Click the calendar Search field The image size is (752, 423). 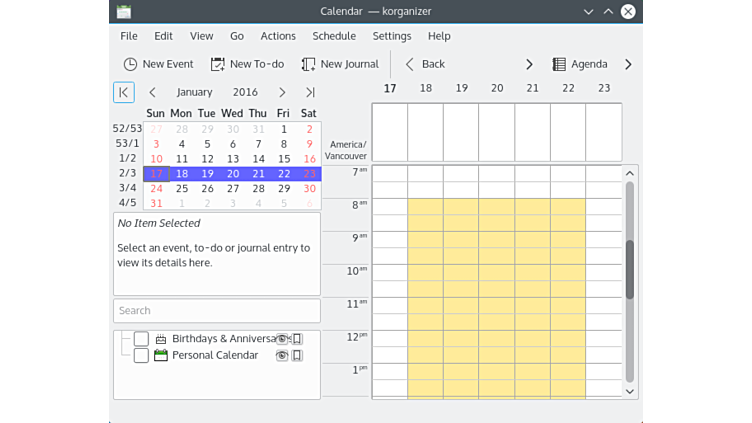(216, 310)
